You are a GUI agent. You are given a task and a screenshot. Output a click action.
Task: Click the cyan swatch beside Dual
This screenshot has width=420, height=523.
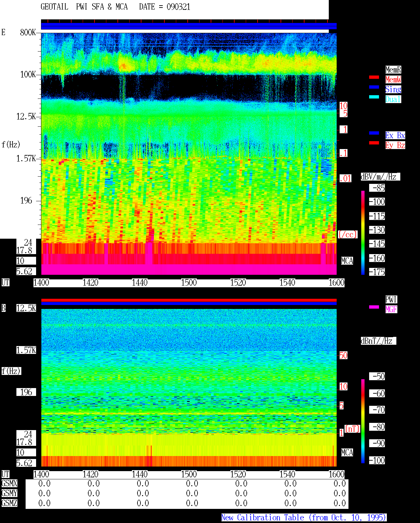pos(374,97)
